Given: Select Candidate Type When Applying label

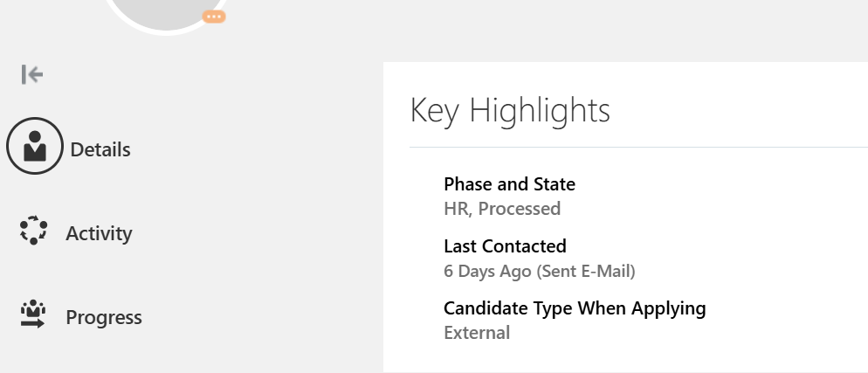Looking at the screenshot, I should [x=575, y=308].
